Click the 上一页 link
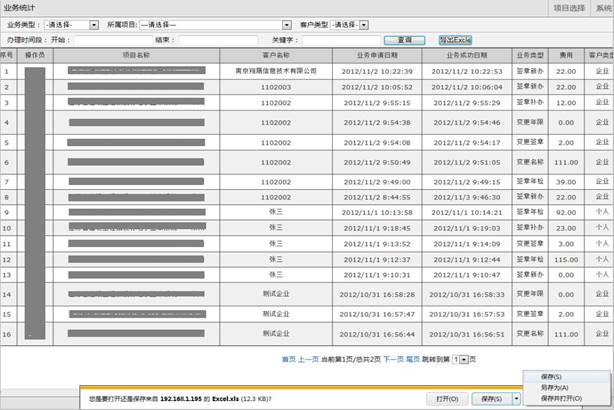 click(309, 358)
